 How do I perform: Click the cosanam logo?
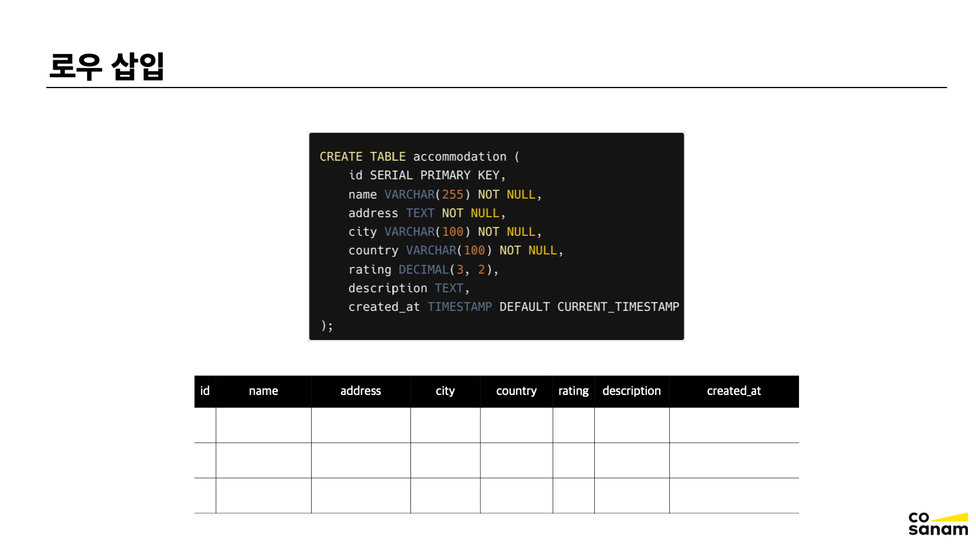tap(938, 523)
